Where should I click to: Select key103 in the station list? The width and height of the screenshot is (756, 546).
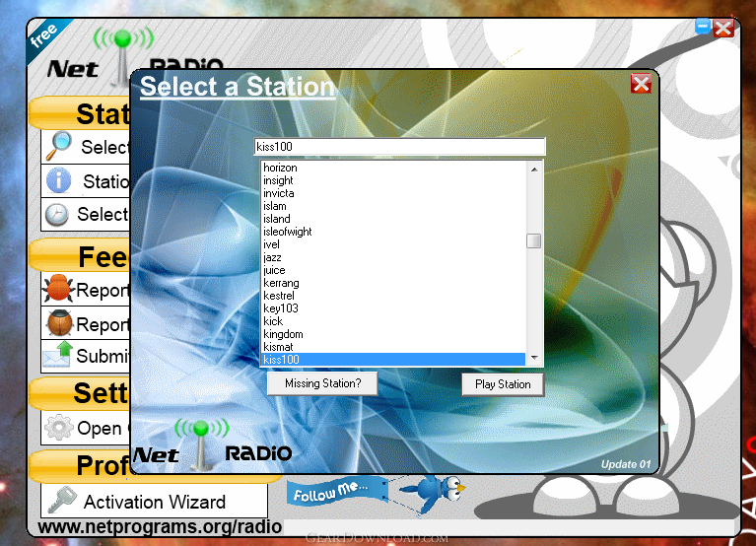(393, 308)
